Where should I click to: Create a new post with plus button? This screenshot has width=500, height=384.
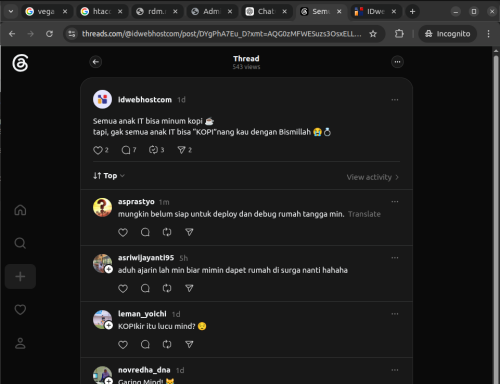(x=20, y=276)
